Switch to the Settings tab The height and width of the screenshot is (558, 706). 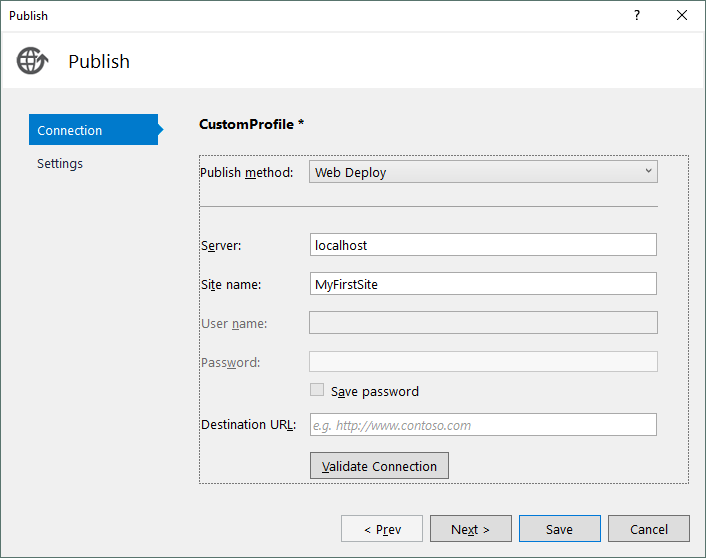point(60,163)
